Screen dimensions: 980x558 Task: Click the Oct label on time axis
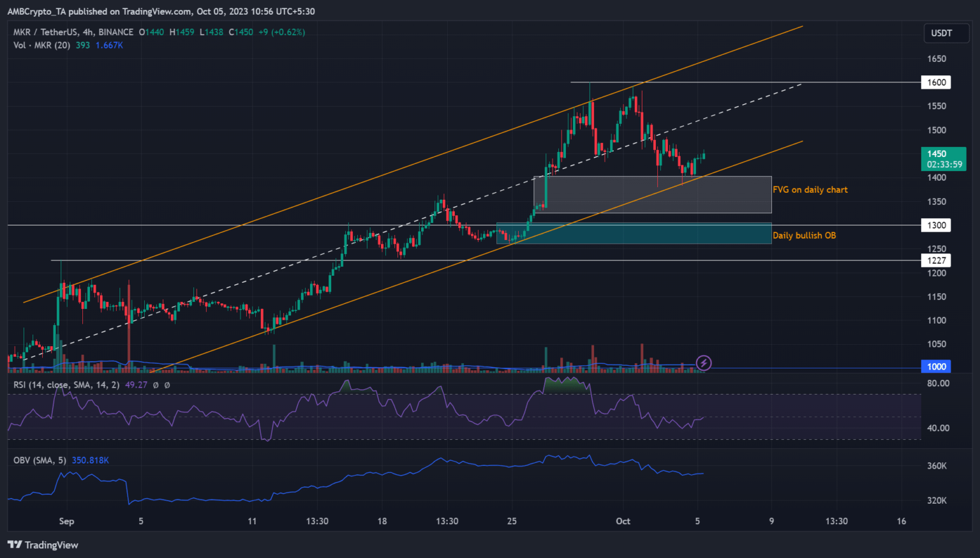coord(623,521)
